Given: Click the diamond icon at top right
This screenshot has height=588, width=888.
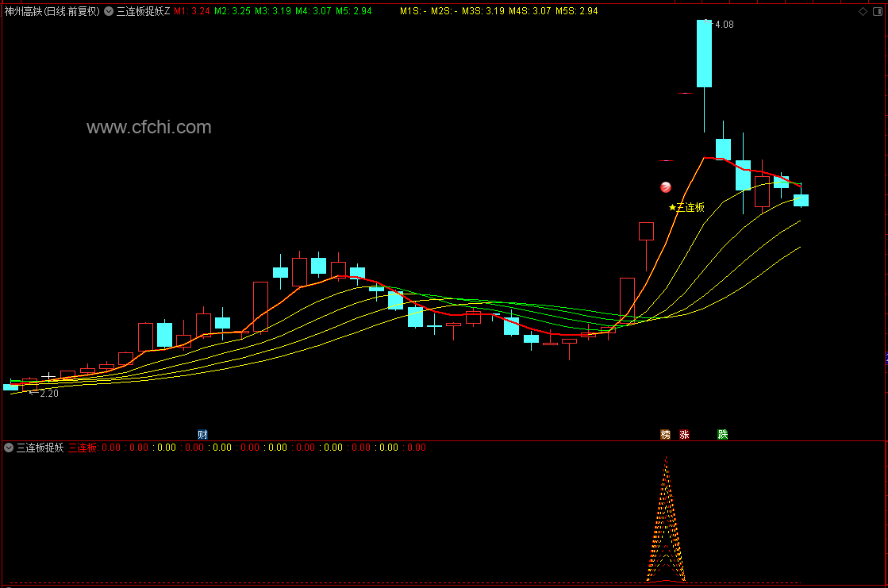Looking at the screenshot, I should tap(863, 11).
